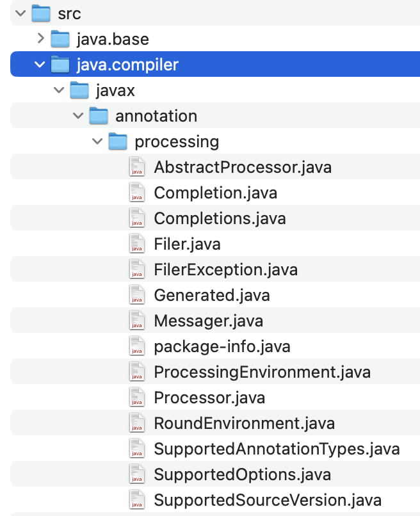Select the package-info.java file
420x516 pixels.
pyautogui.click(x=222, y=346)
